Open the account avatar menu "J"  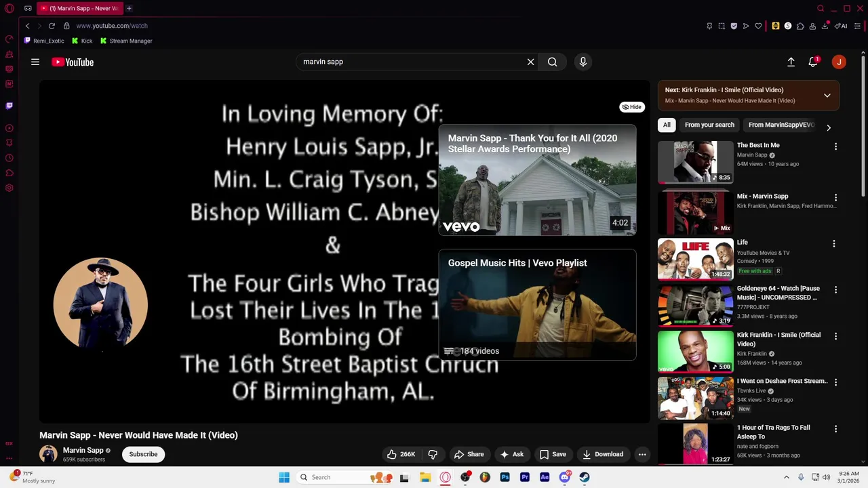pyautogui.click(x=839, y=62)
